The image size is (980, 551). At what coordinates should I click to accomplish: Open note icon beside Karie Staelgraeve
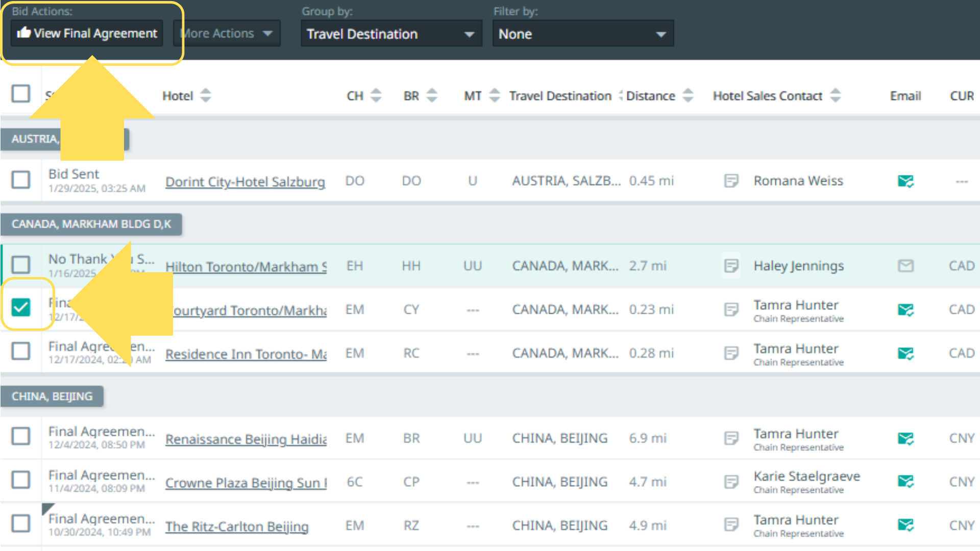pos(731,482)
